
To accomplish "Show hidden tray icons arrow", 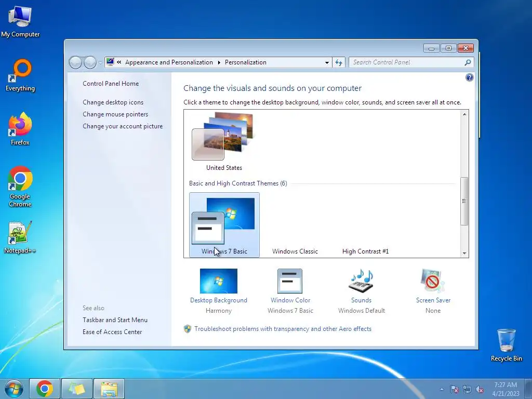I will 442,389.
